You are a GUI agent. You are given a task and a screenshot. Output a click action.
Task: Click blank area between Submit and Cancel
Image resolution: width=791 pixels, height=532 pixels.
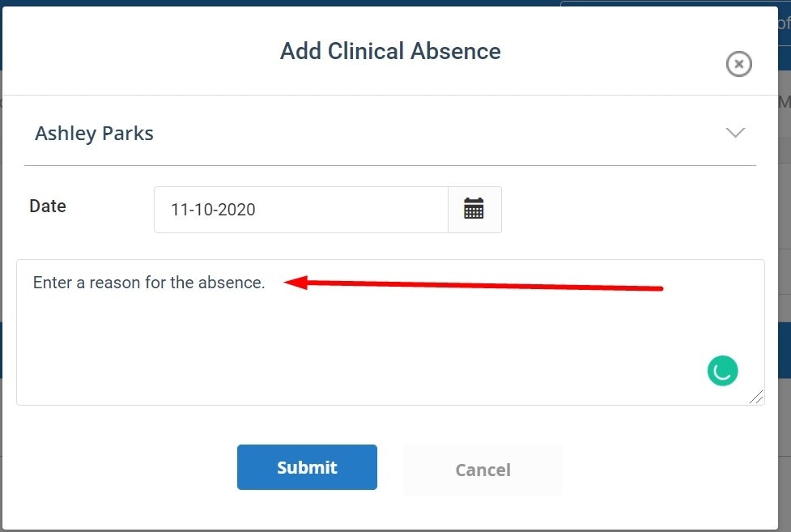(390, 468)
